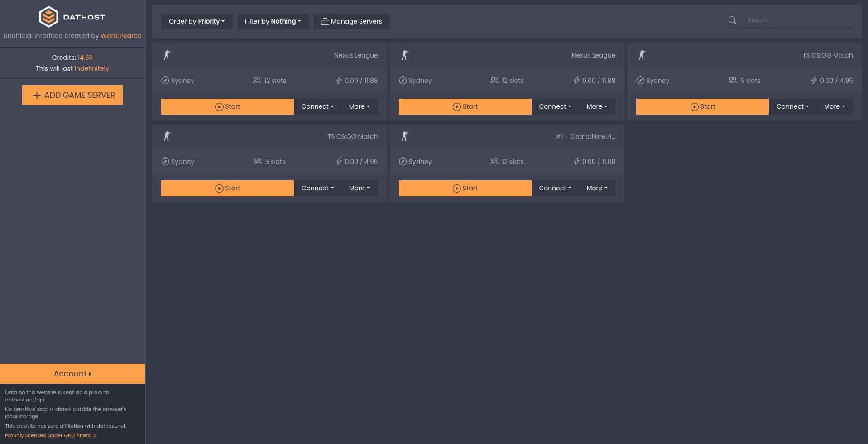This screenshot has width=868, height=444.
Task: Click the top-row TS CS:GO Match title
Action: 828,55
